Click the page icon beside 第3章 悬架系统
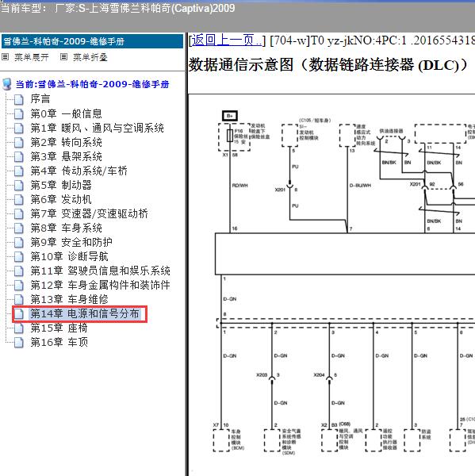The height and width of the screenshot is (476, 475). coord(19,156)
